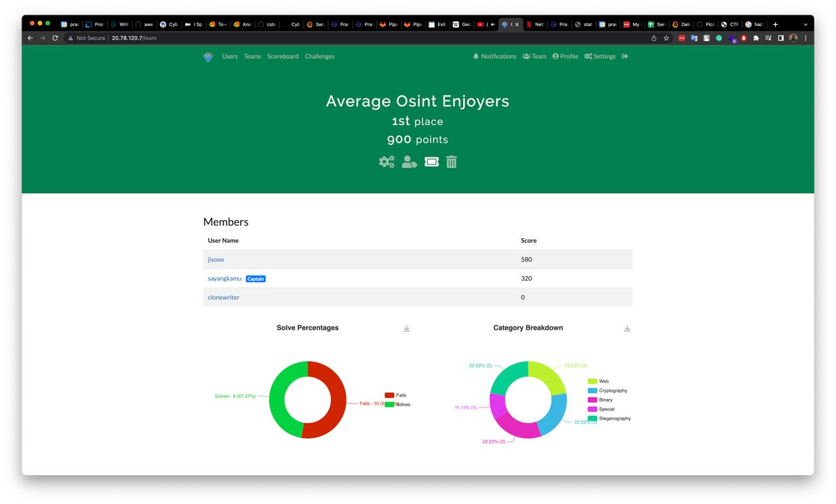Download the Solve Percentages chart

coord(406,328)
